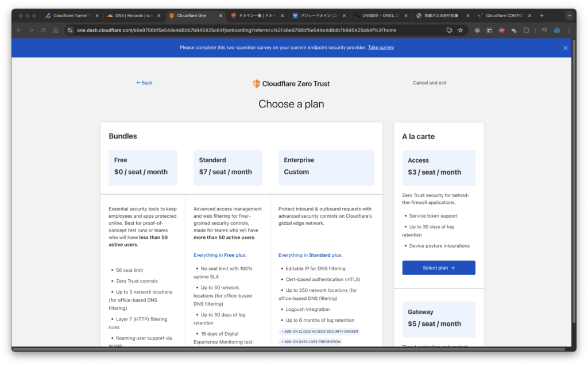Click Select plan for Access
588x366 pixels.
click(439, 268)
